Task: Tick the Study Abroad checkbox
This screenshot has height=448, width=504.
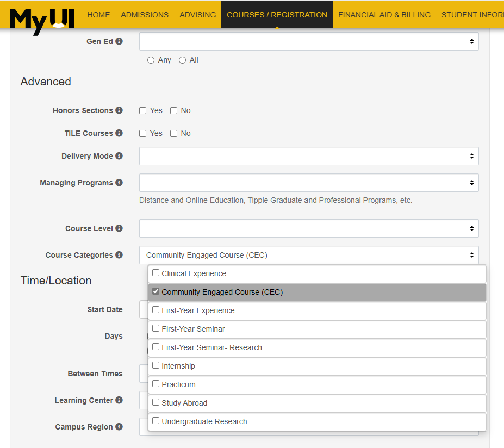Action: click(156, 402)
